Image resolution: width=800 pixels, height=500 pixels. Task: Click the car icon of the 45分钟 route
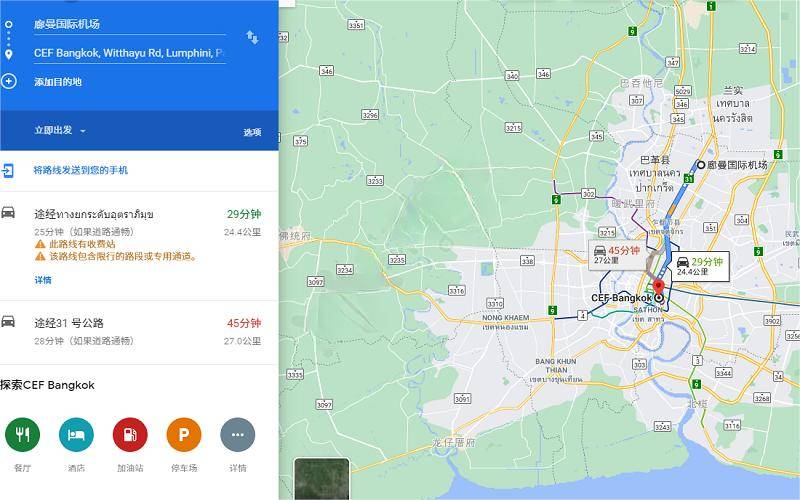point(8,321)
